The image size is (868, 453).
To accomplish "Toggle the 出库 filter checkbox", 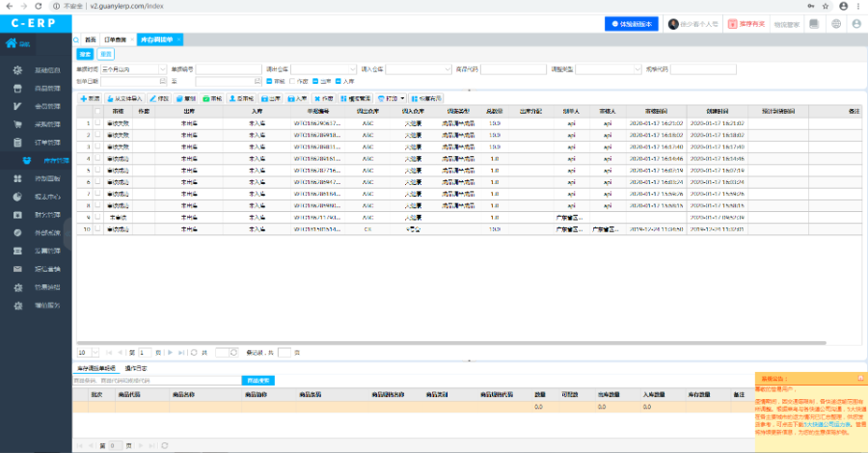I will click(314, 81).
